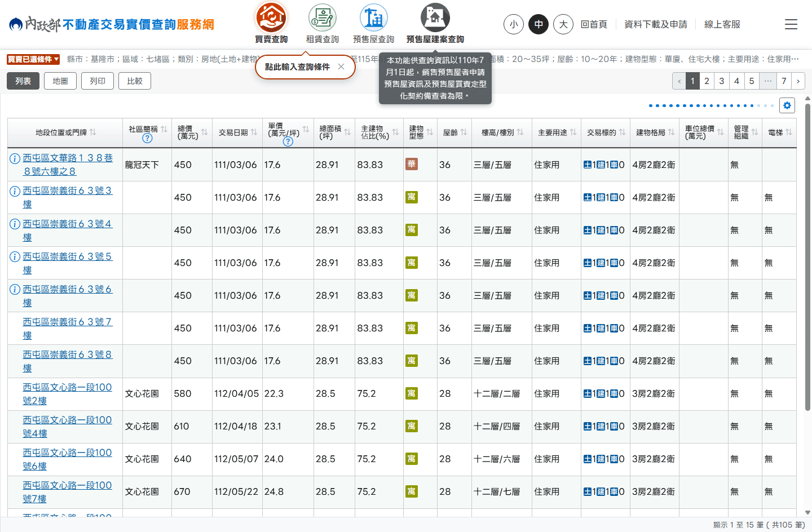812x532 pixels.
Task: Open info icon for 崇義街63號4樓 row
Action: tap(15, 224)
